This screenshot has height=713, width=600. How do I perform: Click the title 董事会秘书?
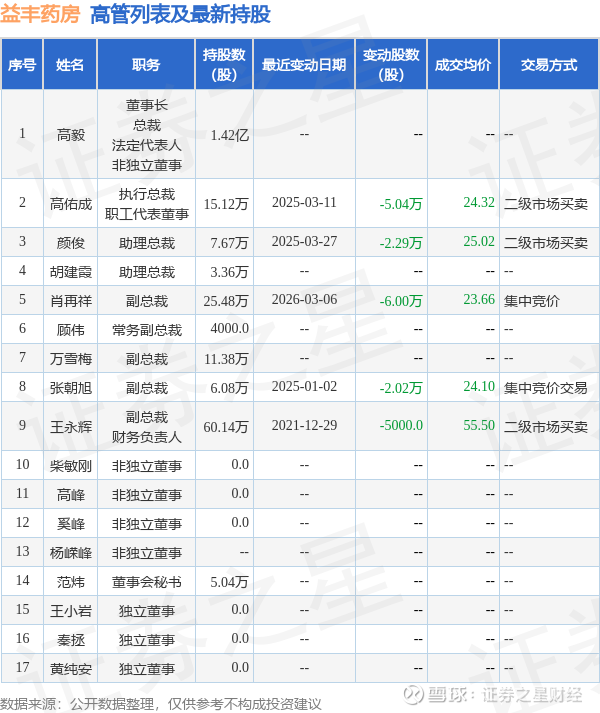tap(146, 582)
